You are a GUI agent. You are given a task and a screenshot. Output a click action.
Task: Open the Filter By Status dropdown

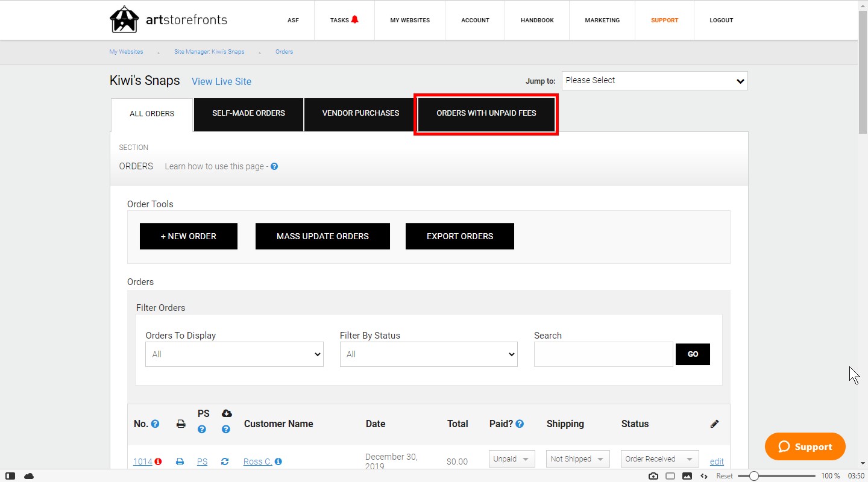click(429, 354)
